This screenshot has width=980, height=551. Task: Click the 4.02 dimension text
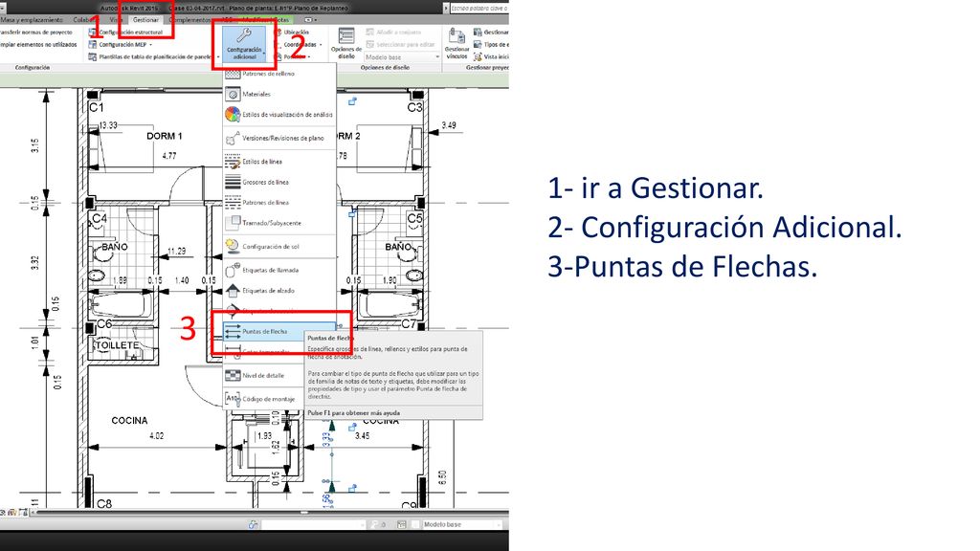(x=156, y=436)
